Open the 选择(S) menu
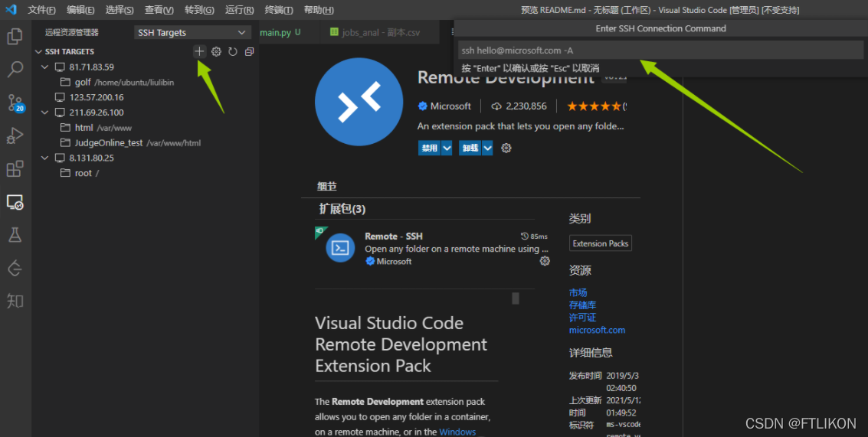 point(120,10)
